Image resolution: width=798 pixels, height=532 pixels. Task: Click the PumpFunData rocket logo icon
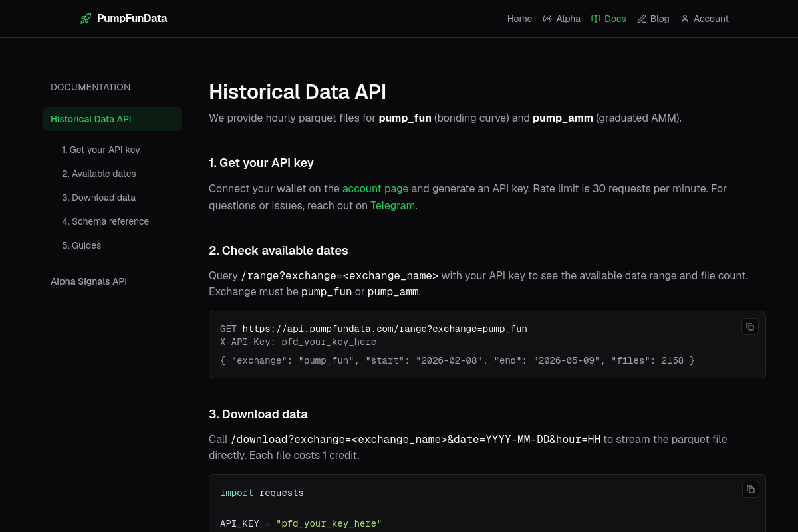86,19
